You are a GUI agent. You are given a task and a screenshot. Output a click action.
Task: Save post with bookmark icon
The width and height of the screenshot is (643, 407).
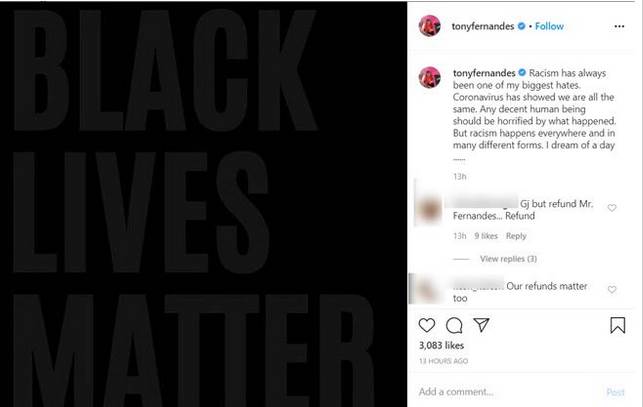[x=617, y=325]
